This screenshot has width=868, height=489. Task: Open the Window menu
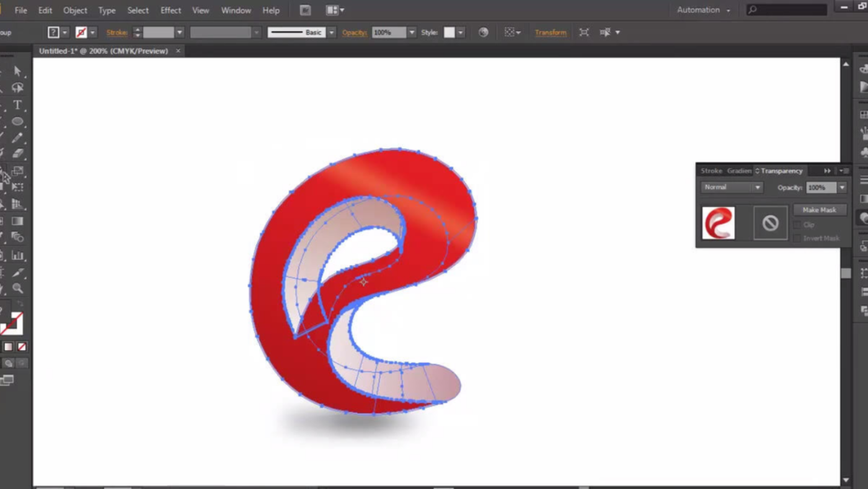(x=236, y=11)
